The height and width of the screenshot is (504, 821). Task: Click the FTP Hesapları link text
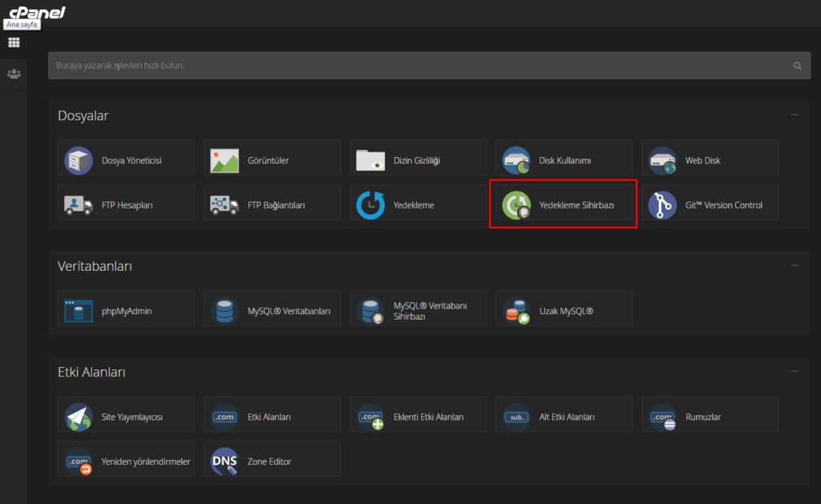[127, 205]
